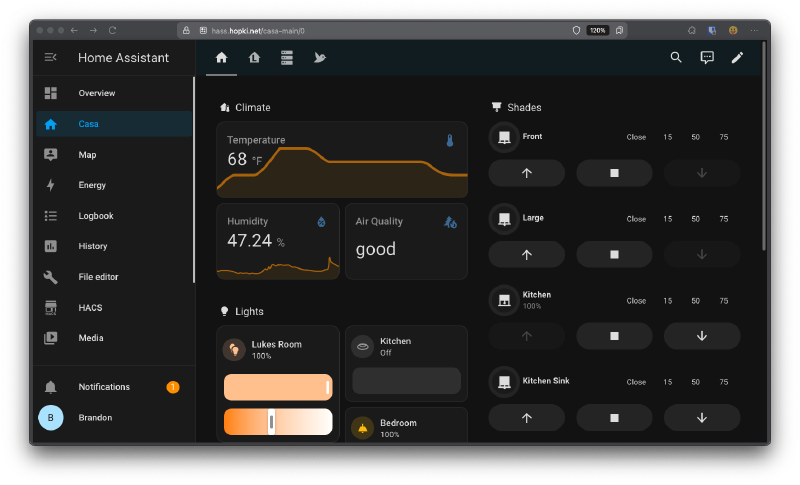Open the bird icon dashboard tab
This screenshot has width=800, height=485.
319,58
